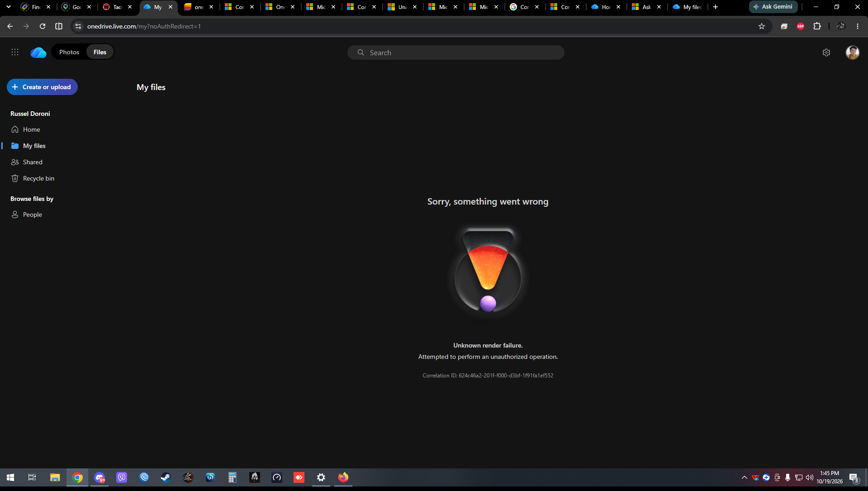Open the Microsoft apps launcher grid
Viewport: 868px width, 491px height.
15,52
